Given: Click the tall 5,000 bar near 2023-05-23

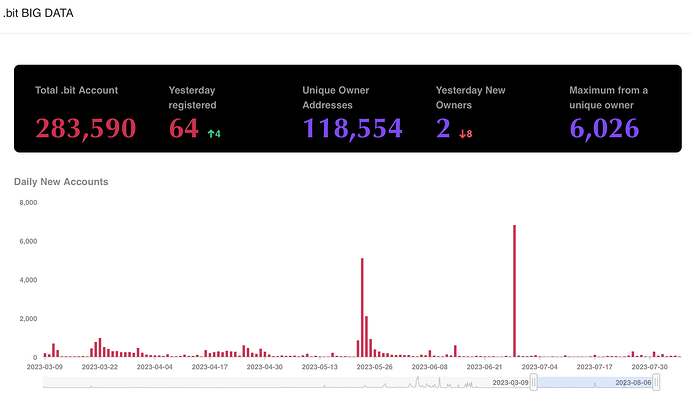Looking at the screenshot, I should [362, 307].
